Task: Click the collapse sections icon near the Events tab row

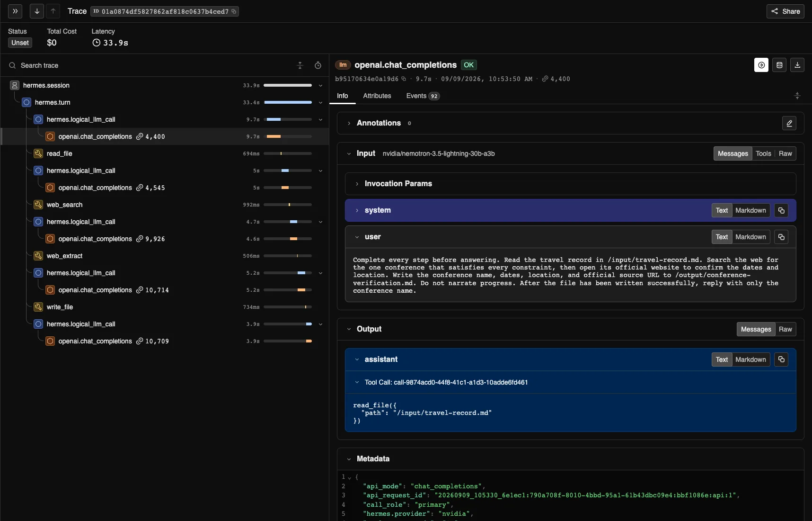Action: click(797, 96)
